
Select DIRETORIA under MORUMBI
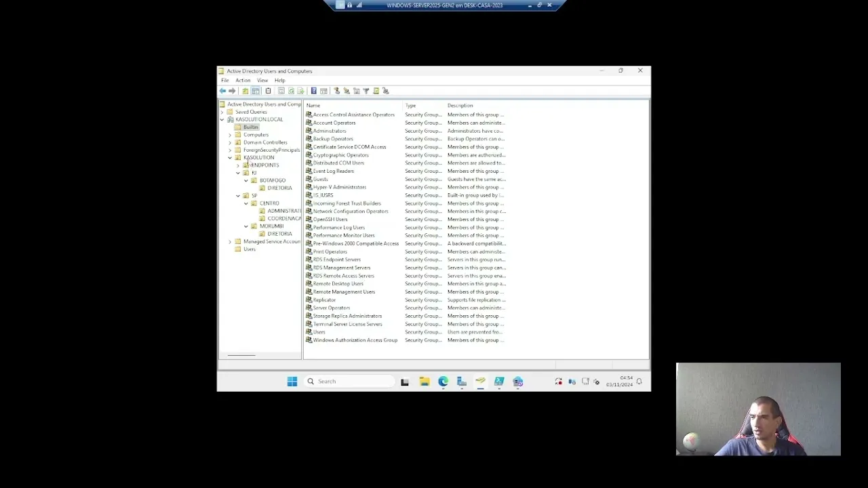coord(279,234)
